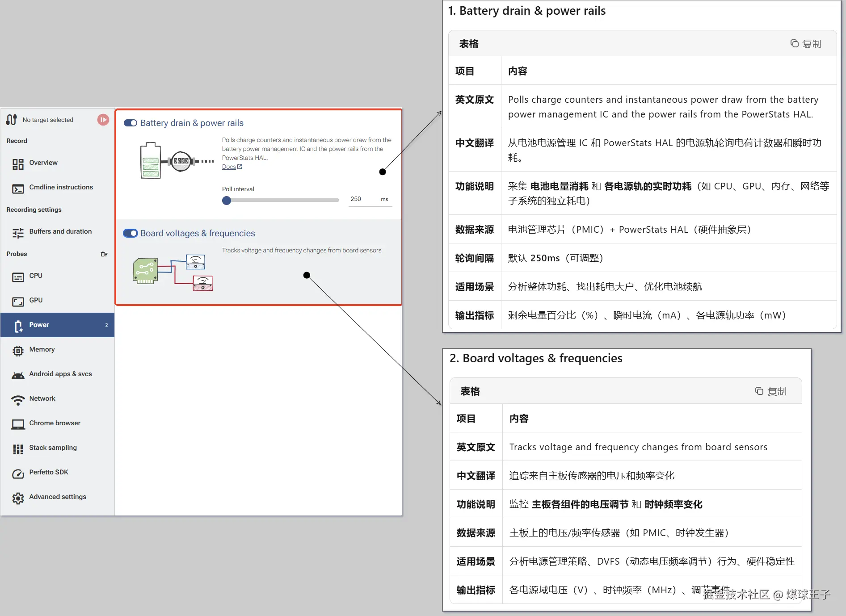Select the CPU probe in the sidebar
846x616 pixels.
(x=35, y=276)
